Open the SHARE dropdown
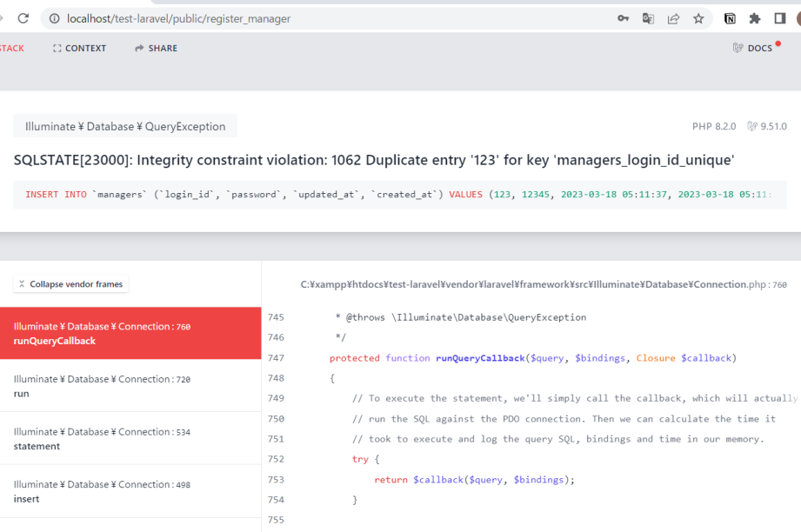 156,49
